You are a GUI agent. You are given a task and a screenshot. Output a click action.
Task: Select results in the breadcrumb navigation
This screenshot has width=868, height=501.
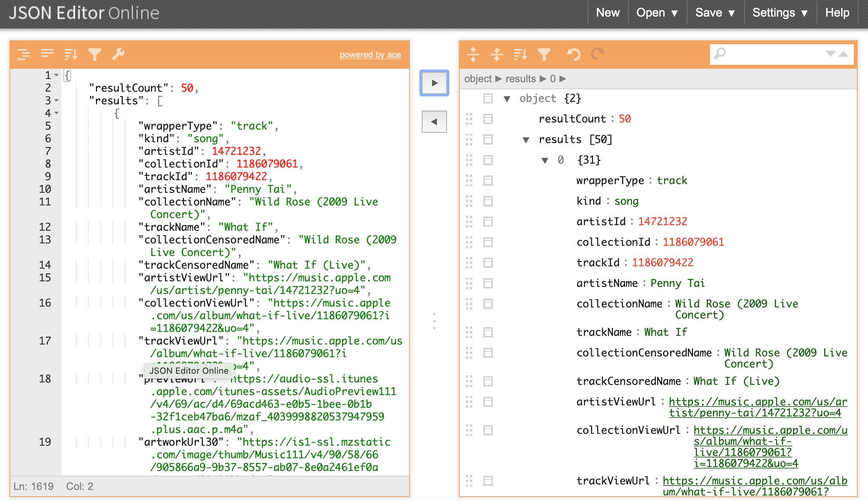[x=520, y=79]
